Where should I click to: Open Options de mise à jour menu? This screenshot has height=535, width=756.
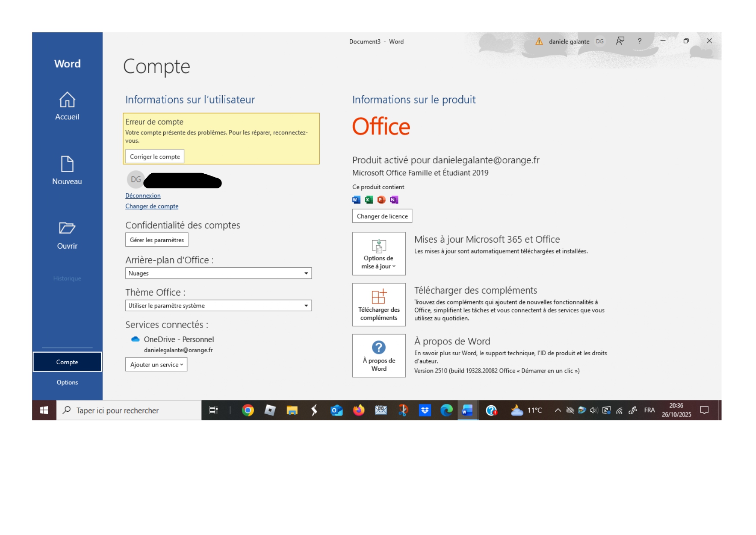379,254
